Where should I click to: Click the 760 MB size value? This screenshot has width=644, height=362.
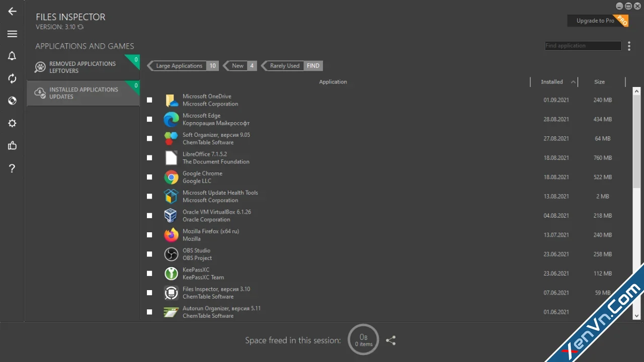pos(602,158)
